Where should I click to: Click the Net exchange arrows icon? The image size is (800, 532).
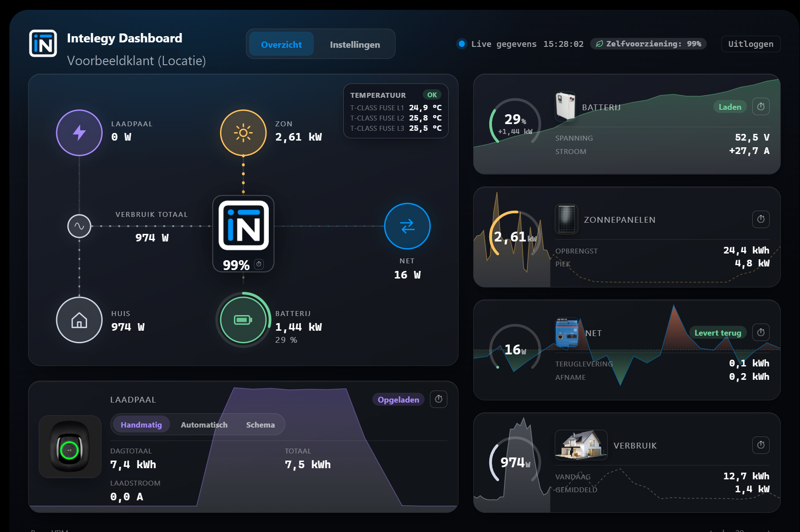point(407,226)
